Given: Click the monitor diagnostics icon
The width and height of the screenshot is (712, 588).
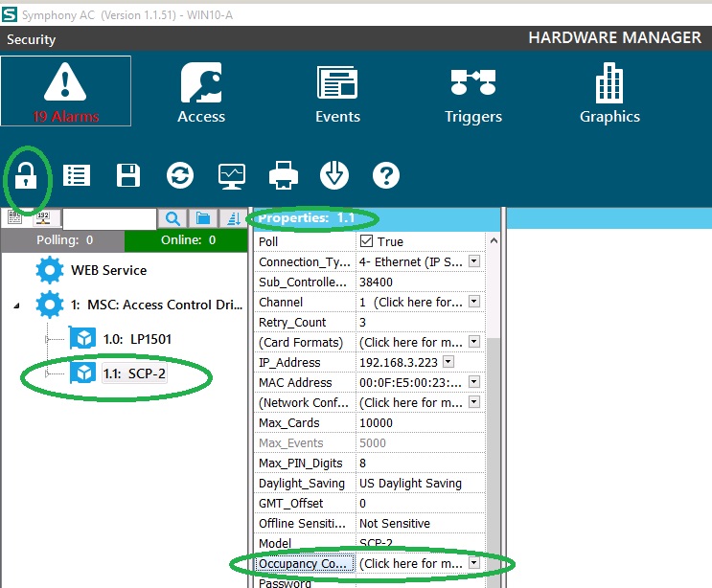Looking at the screenshot, I should pos(232,176).
